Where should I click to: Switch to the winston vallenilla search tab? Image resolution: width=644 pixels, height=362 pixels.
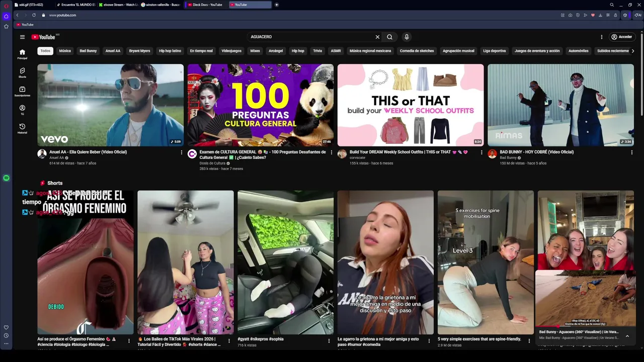pyautogui.click(x=161, y=5)
